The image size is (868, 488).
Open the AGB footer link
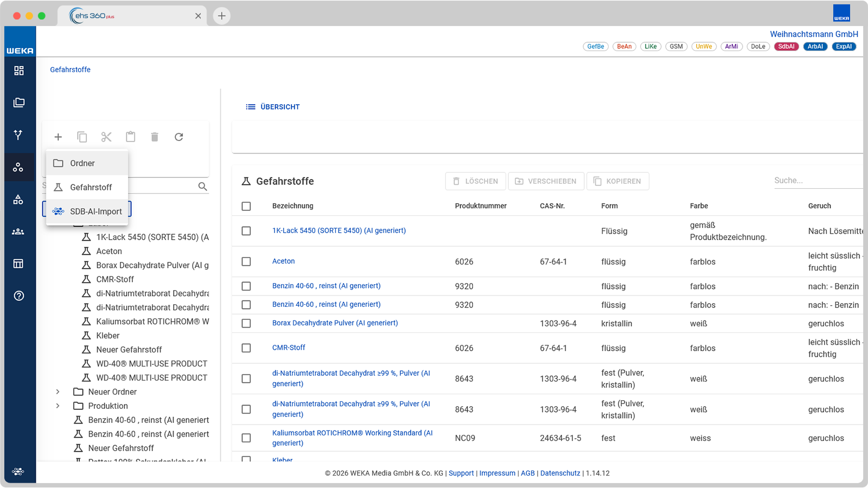point(528,473)
